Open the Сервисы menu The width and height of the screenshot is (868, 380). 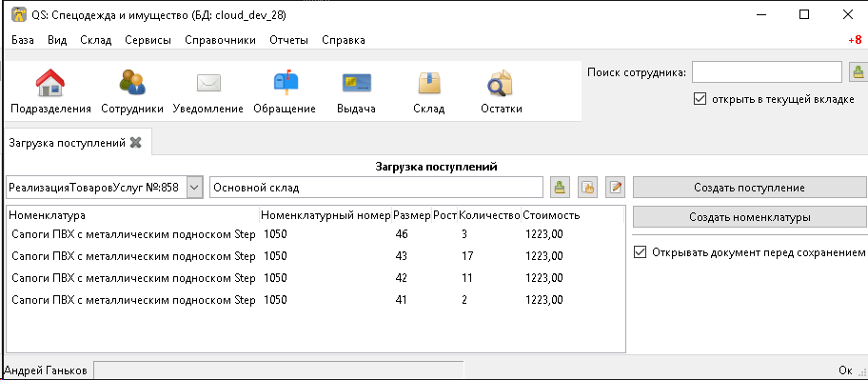click(148, 40)
